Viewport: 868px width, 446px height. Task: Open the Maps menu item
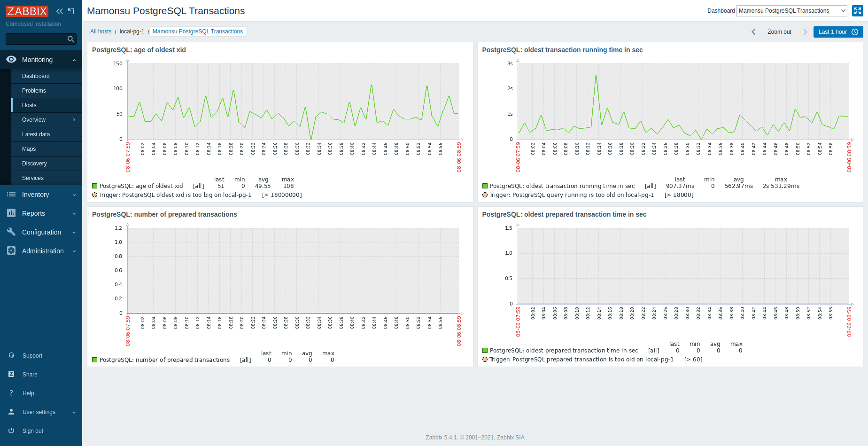click(x=46, y=149)
